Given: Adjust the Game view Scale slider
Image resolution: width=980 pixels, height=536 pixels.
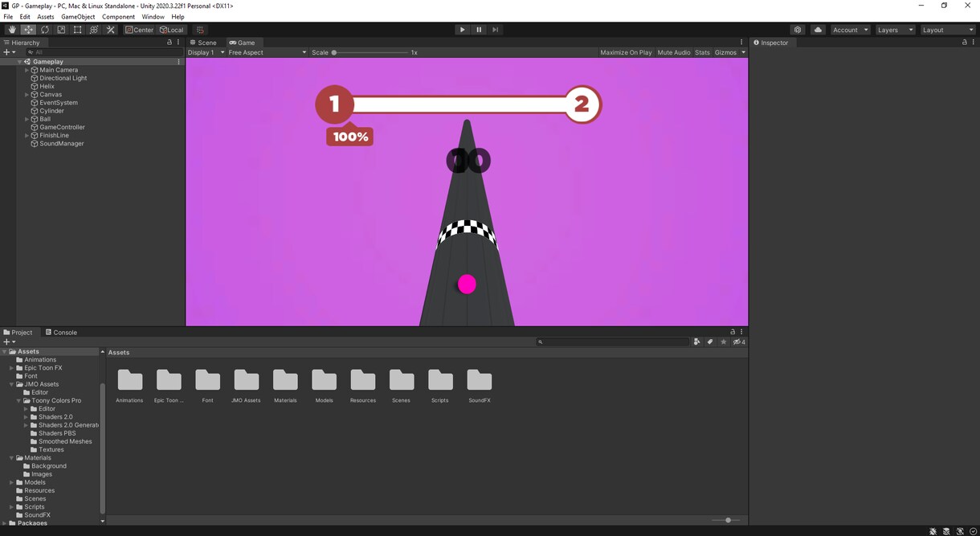Looking at the screenshot, I should pos(370,52).
